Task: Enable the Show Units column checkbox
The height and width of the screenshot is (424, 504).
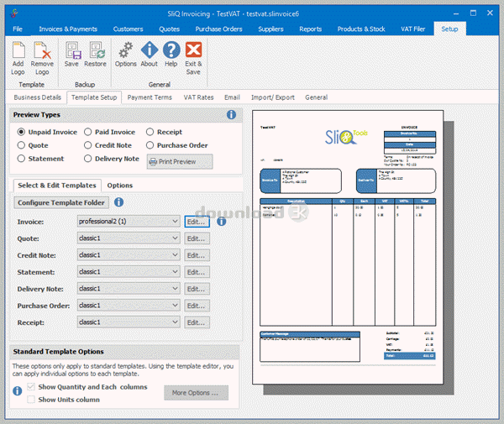Action: 31,400
